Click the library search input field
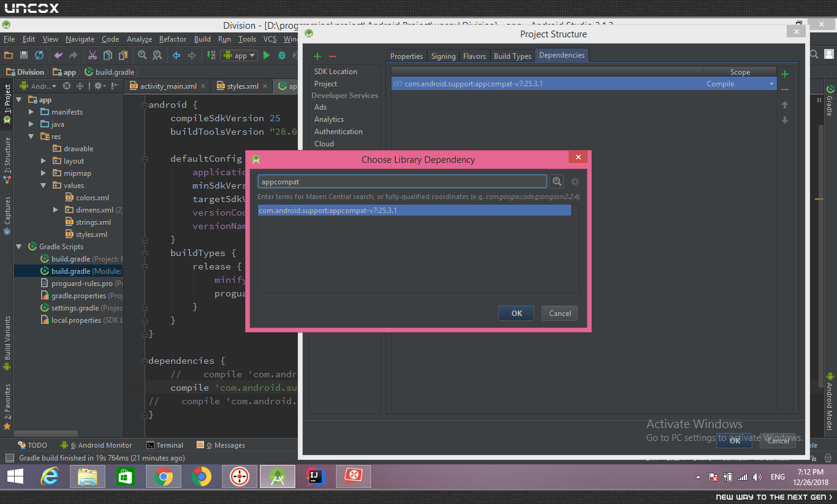This screenshot has height=504, width=837. 402,181
